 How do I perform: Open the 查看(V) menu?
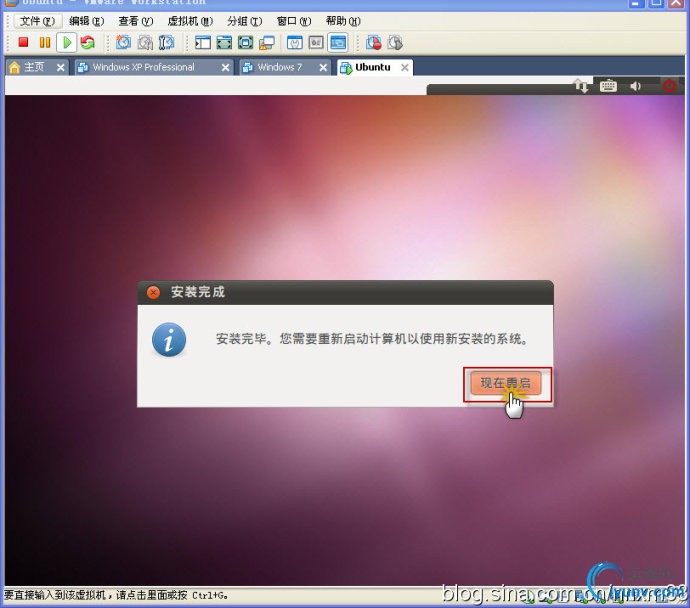pyautogui.click(x=136, y=21)
